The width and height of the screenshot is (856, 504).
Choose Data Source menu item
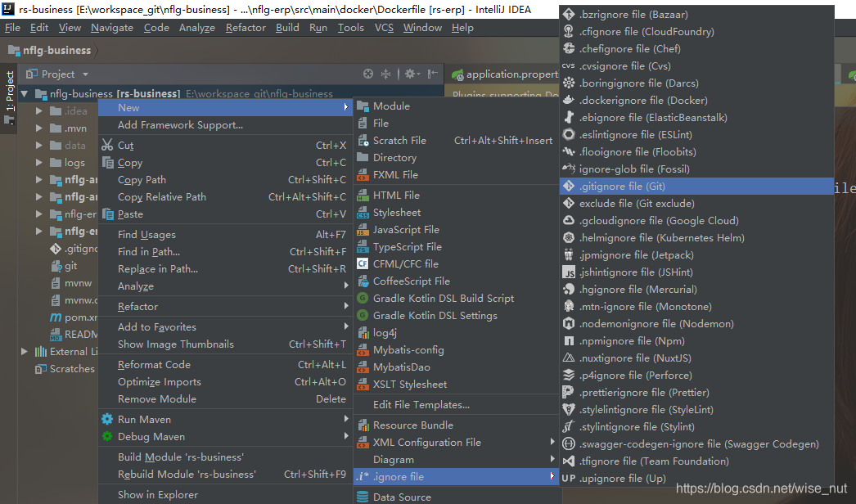coord(457,497)
